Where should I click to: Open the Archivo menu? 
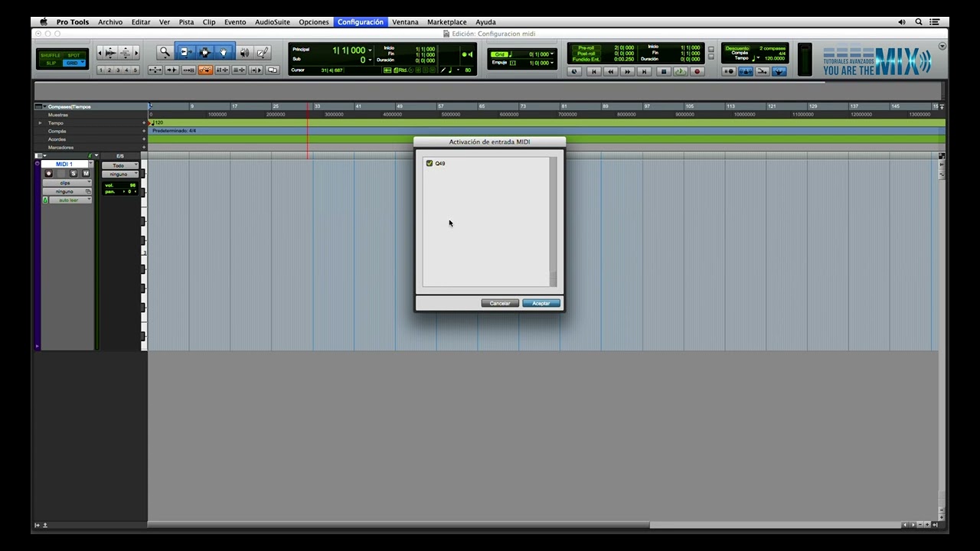tap(110, 22)
